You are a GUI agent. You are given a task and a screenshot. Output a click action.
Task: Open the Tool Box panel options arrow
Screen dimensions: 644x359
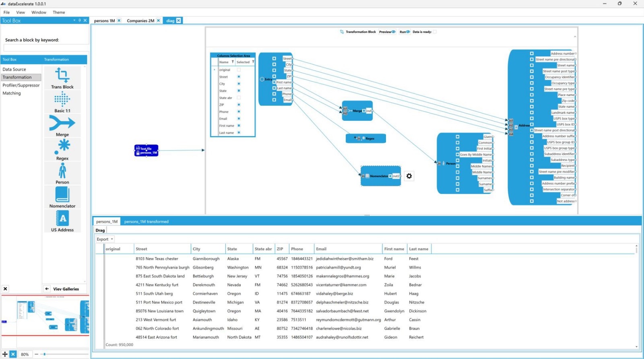(74, 21)
